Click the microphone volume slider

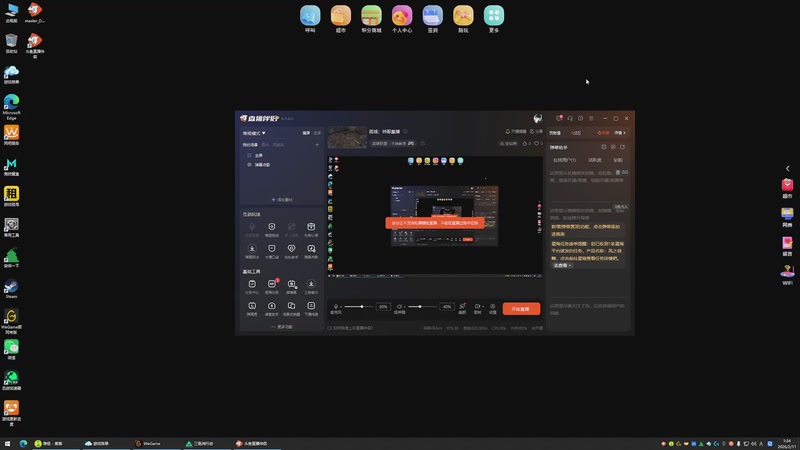pos(361,307)
